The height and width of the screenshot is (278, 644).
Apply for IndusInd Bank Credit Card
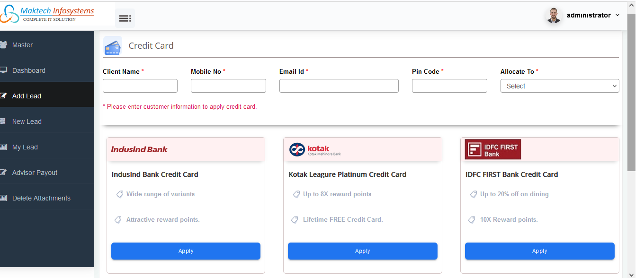coord(186,251)
